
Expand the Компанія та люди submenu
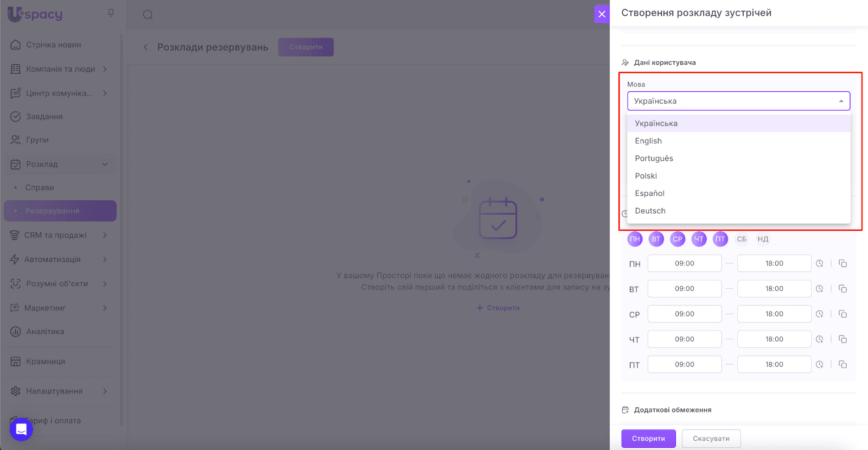coord(105,69)
